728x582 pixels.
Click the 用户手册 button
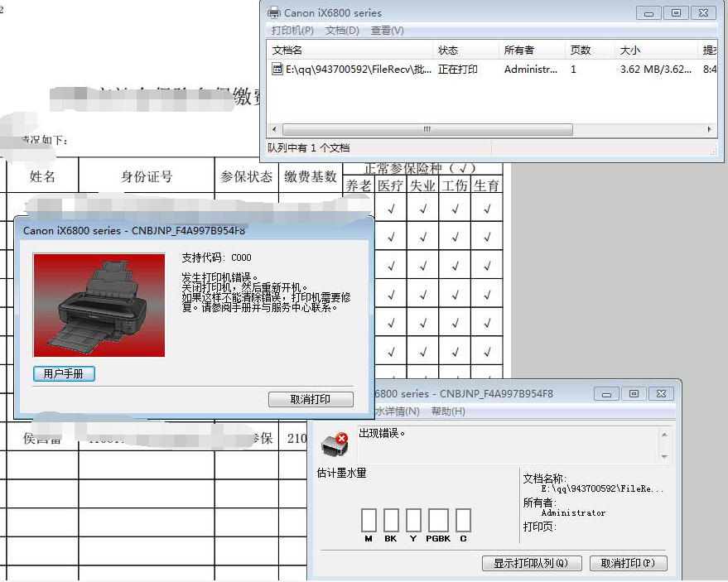64,373
